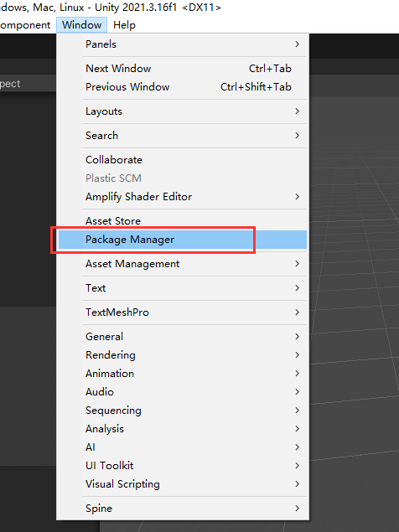Open the Help menu
Screen dimensions: 399x532
(124, 25)
